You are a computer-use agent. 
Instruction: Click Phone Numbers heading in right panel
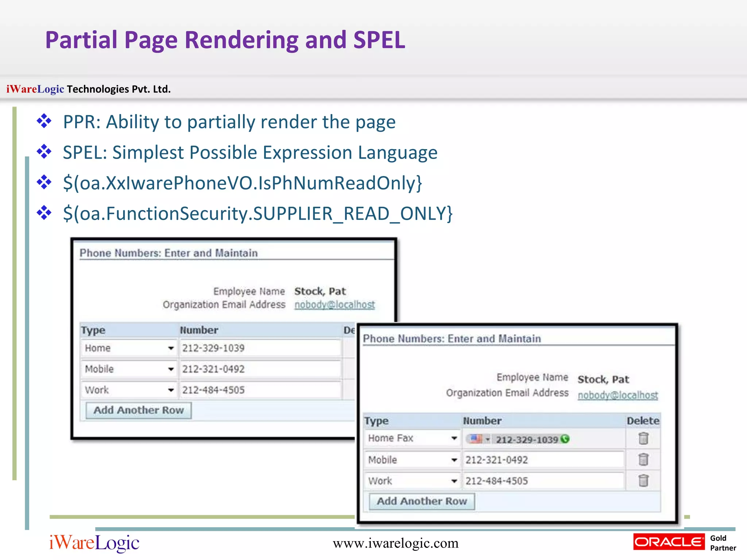pos(452,339)
